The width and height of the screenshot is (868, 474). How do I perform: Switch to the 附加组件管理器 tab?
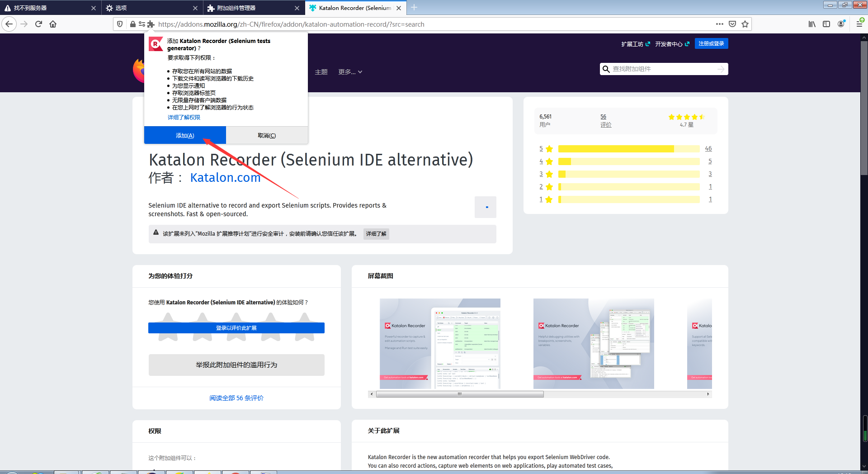point(253,8)
